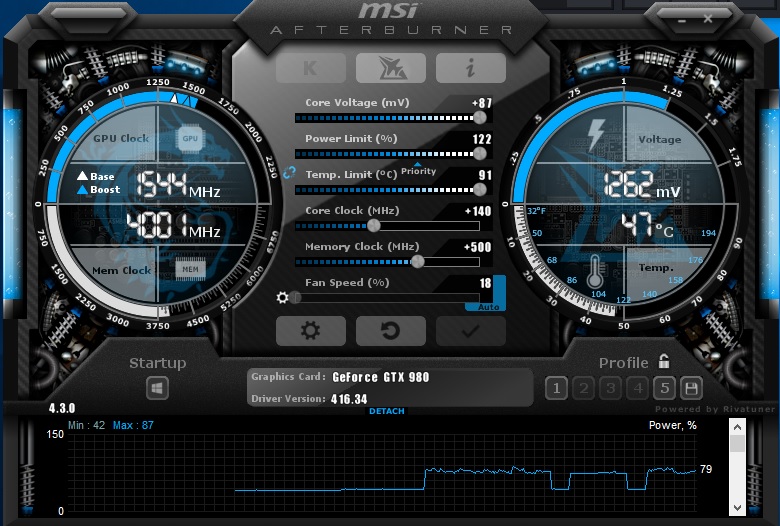Viewport: 780px width, 526px height.
Task: Click the Profile label
Action: (623, 363)
